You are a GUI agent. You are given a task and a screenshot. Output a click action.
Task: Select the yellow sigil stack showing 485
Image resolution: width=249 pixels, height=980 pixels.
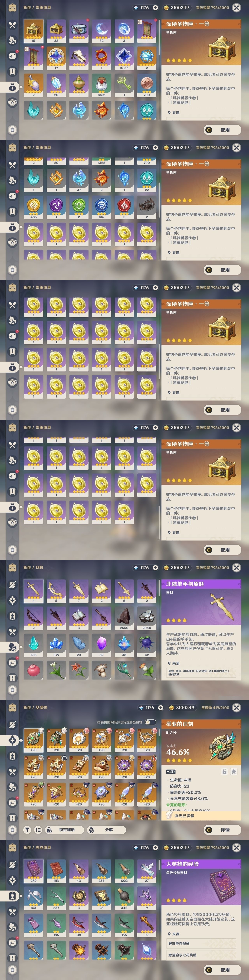pyautogui.click(x=33, y=207)
